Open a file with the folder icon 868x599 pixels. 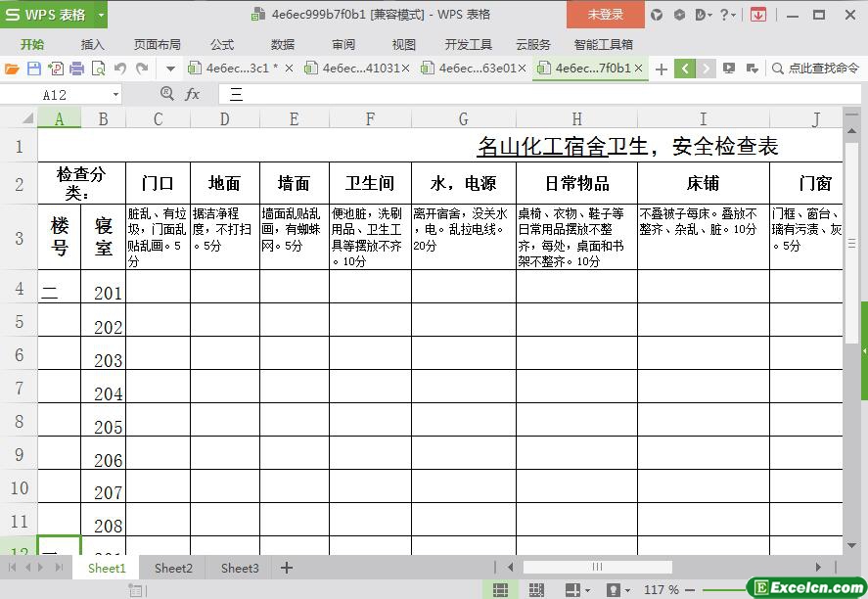12,69
